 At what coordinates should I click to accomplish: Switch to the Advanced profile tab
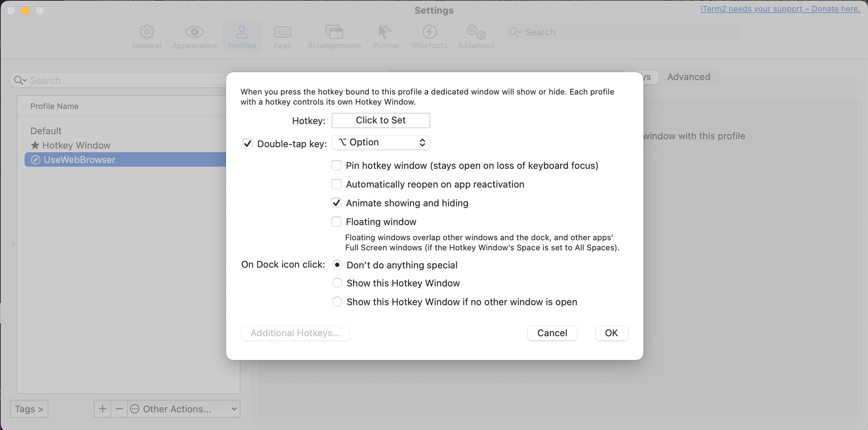point(689,77)
